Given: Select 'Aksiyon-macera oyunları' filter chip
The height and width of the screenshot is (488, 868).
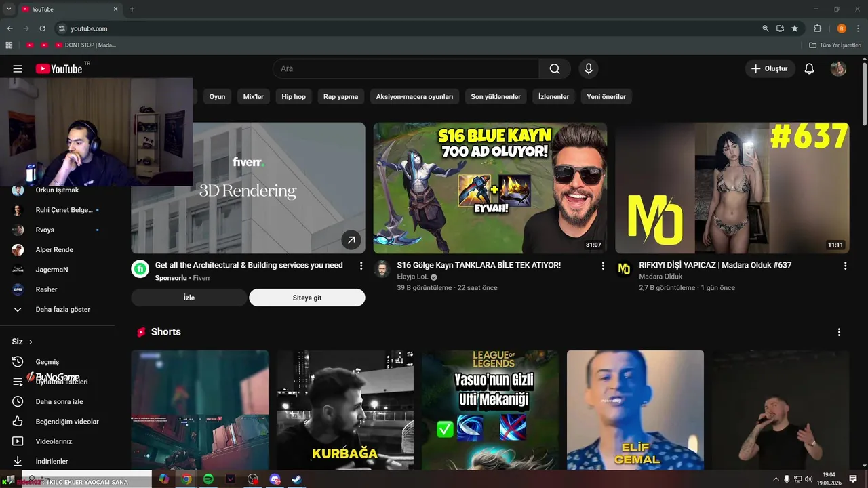Looking at the screenshot, I should 414,96.
